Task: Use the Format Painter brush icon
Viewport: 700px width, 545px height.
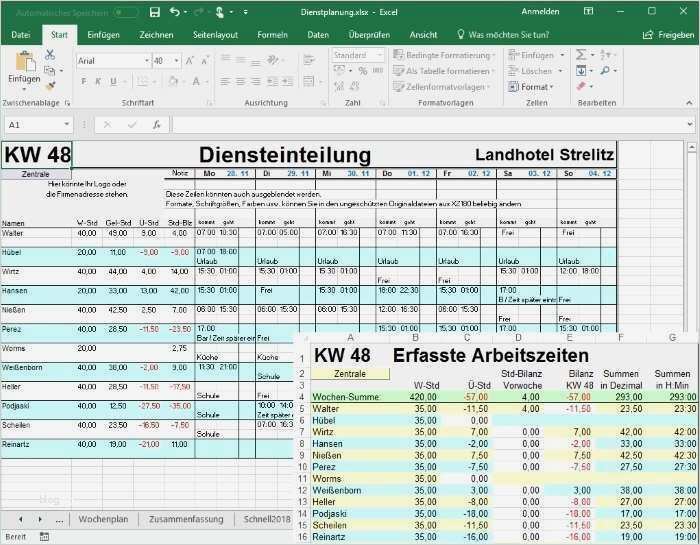Action: pyautogui.click(x=50, y=86)
